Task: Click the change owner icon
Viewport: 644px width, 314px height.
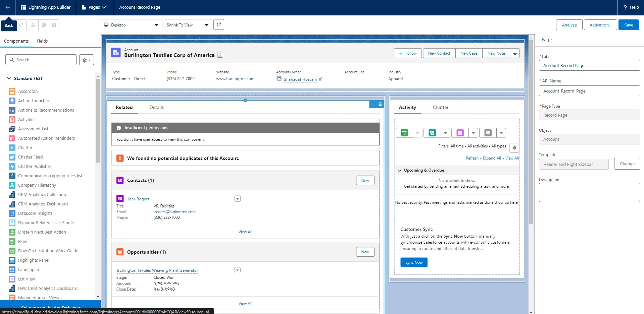Action: click(x=320, y=79)
